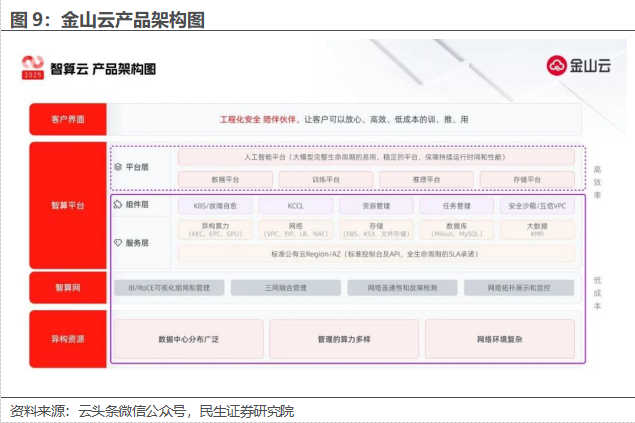Click the 组件层 puzzle-piece icon

point(118,204)
